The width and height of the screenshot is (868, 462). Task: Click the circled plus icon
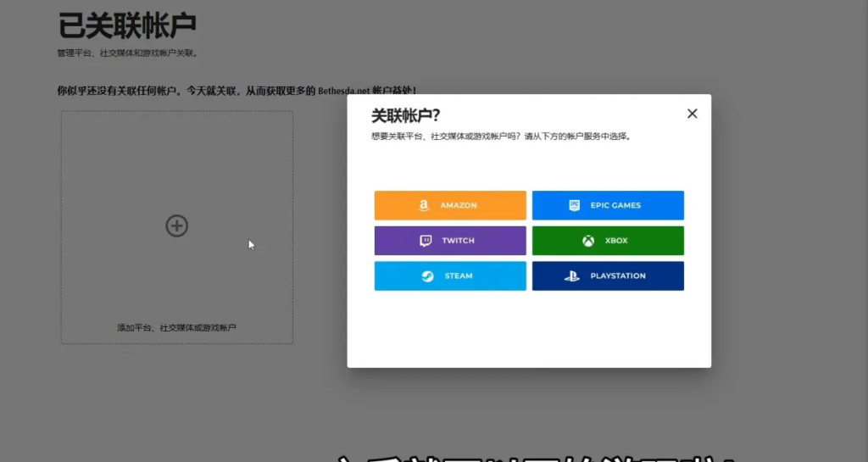coord(176,225)
